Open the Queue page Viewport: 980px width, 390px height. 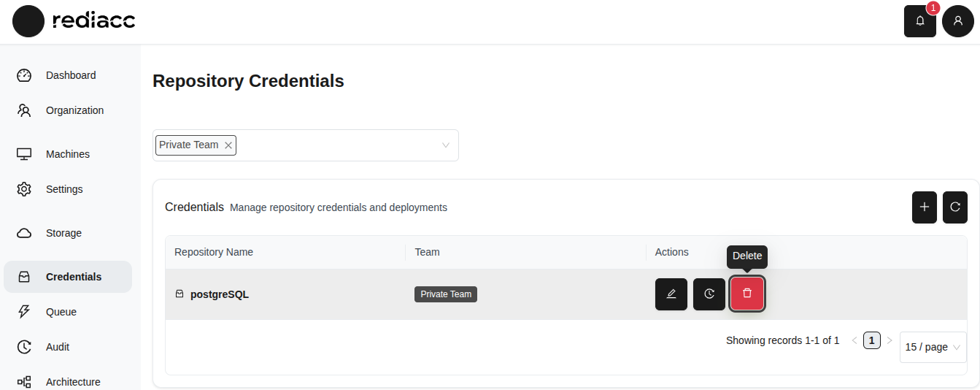coord(61,312)
